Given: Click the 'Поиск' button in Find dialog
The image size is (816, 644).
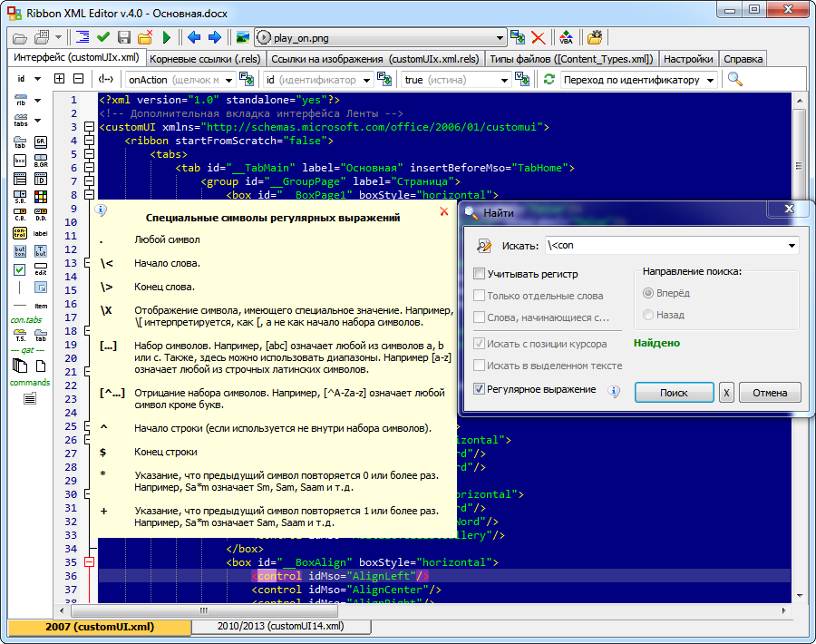Looking at the screenshot, I should point(674,393).
